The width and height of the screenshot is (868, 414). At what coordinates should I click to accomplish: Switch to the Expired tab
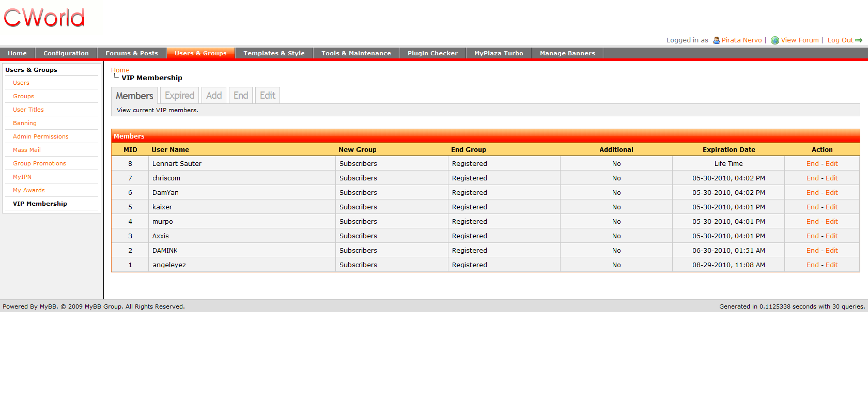point(179,96)
